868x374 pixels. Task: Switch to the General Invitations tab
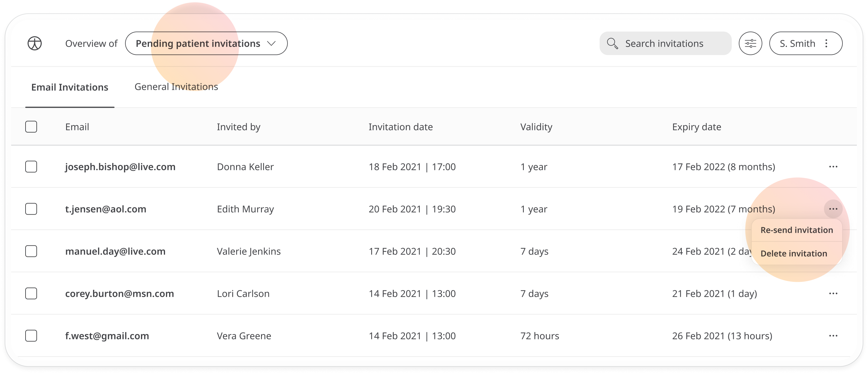[x=176, y=87]
